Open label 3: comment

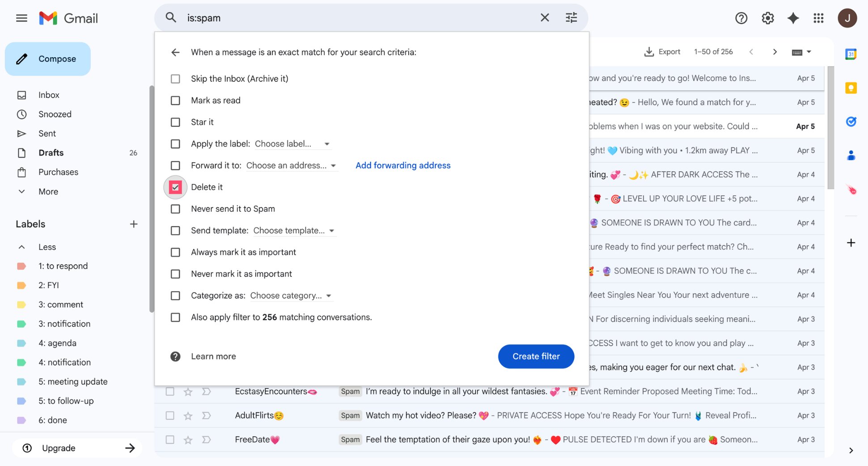[x=61, y=305]
